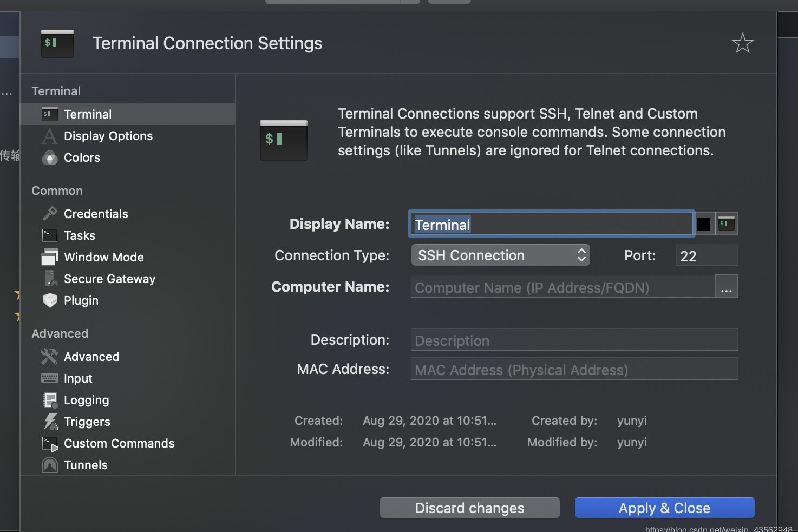
Task: Focus the Port number field
Action: [x=706, y=256]
